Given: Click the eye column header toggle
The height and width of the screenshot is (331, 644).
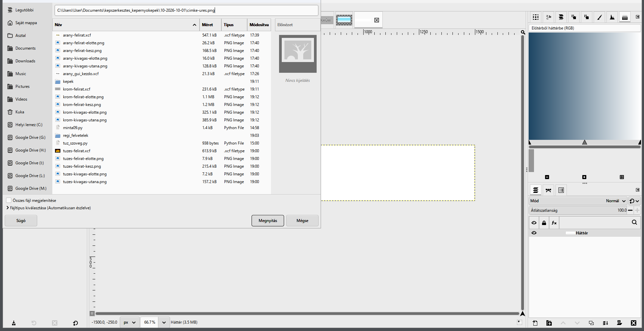Looking at the screenshot, I should [x=534, y=223].
